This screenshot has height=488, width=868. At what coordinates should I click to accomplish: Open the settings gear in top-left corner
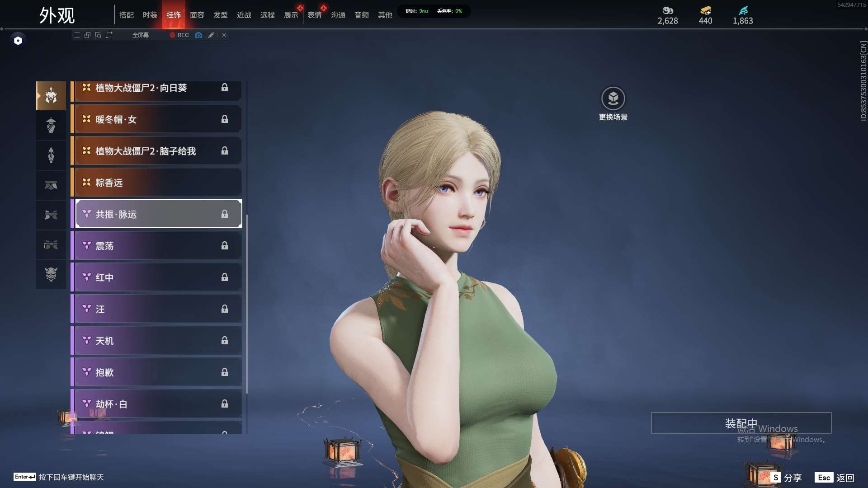(x=18, y=40)
